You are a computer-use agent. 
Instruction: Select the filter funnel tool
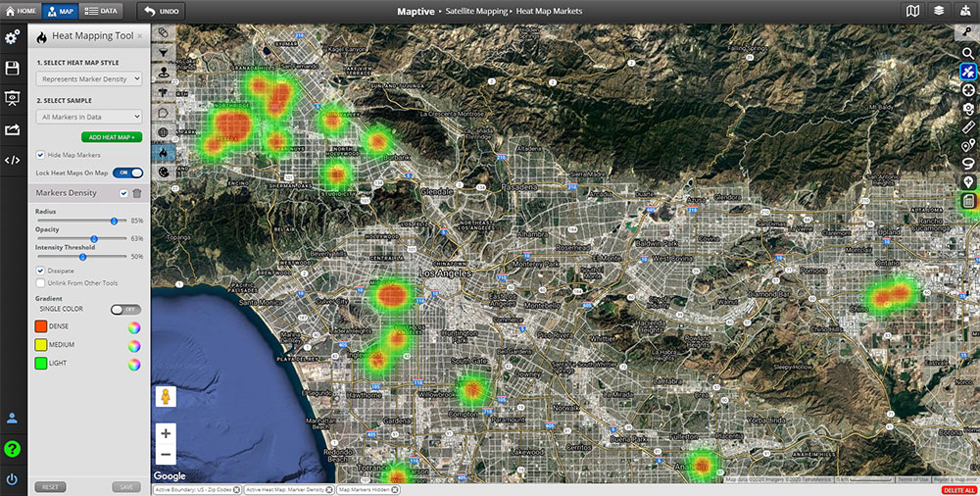(163, 52)
